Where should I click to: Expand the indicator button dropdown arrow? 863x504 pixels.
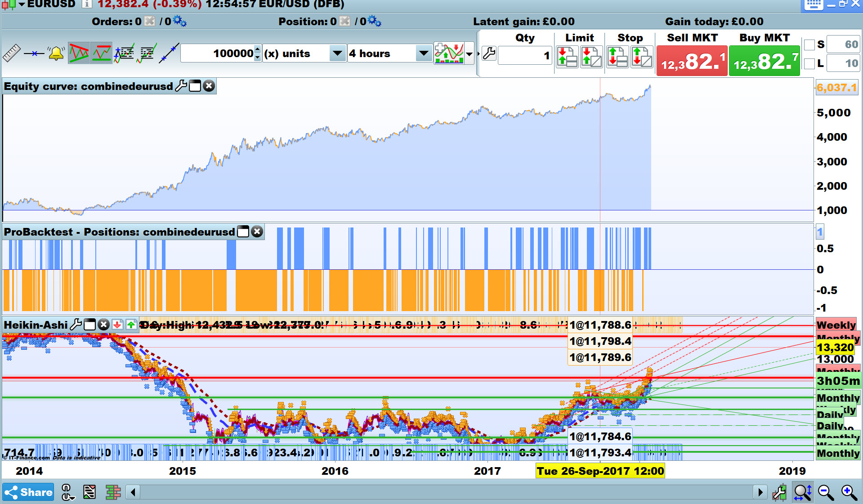470,54
